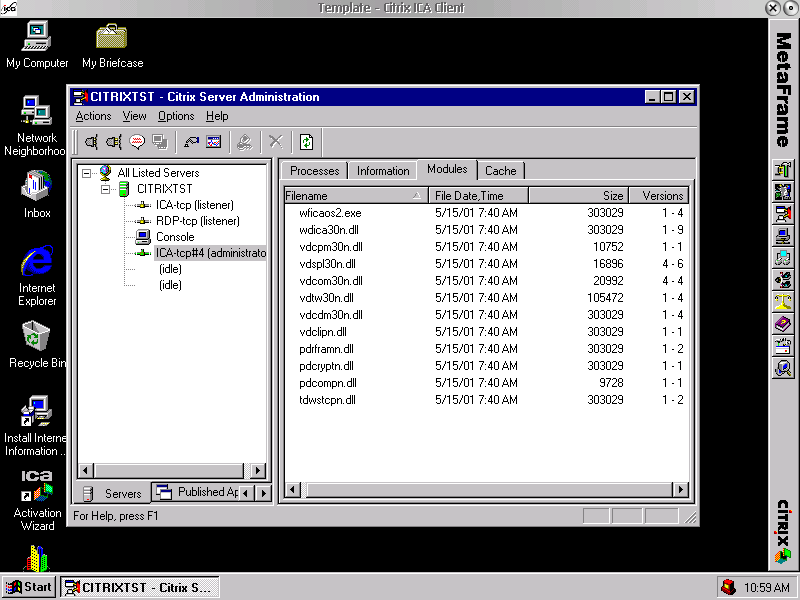Click the purple help book icon on MetaFrame bar
The width and height of the screenshot is (800, 600).
click(783, 324)
